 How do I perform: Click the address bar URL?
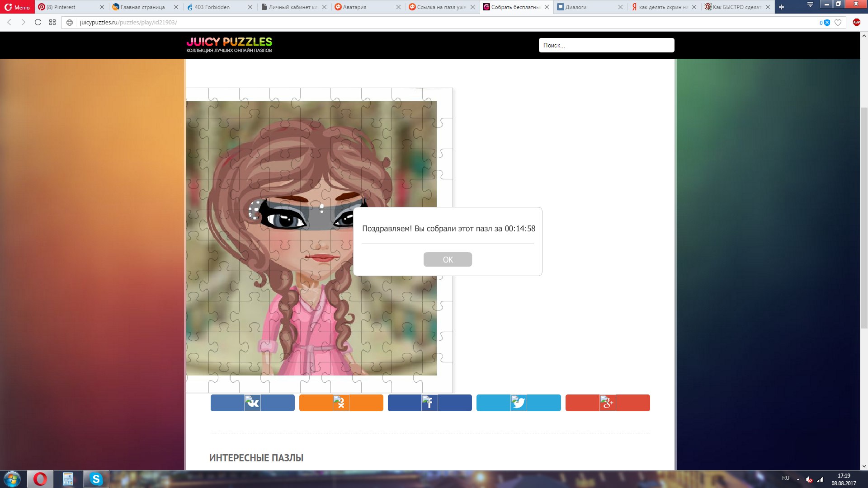pyautogui.click(x=128, y=23)
